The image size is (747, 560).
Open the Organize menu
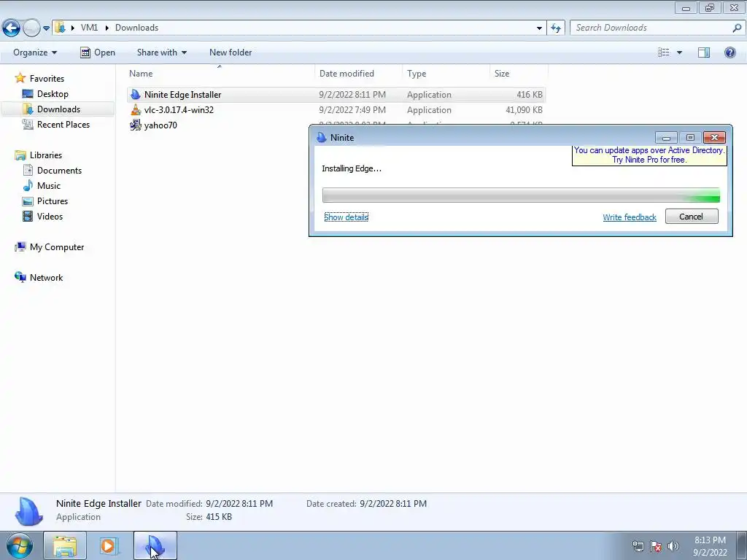(35, 52)
